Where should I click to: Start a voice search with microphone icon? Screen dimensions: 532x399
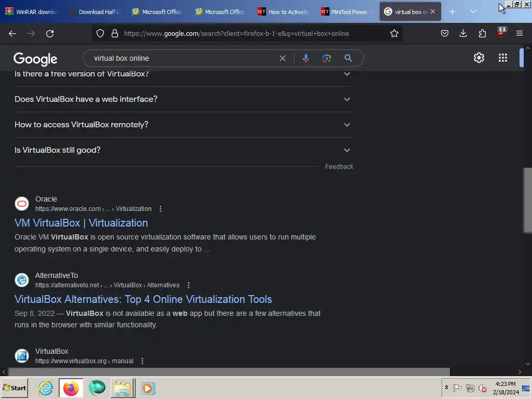[x=305, y=58]
